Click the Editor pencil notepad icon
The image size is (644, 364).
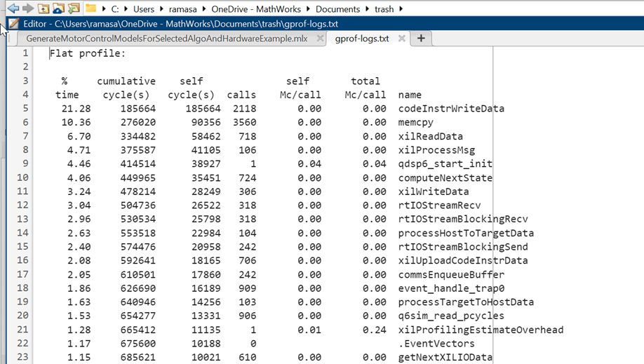click(x=13, y=23)
